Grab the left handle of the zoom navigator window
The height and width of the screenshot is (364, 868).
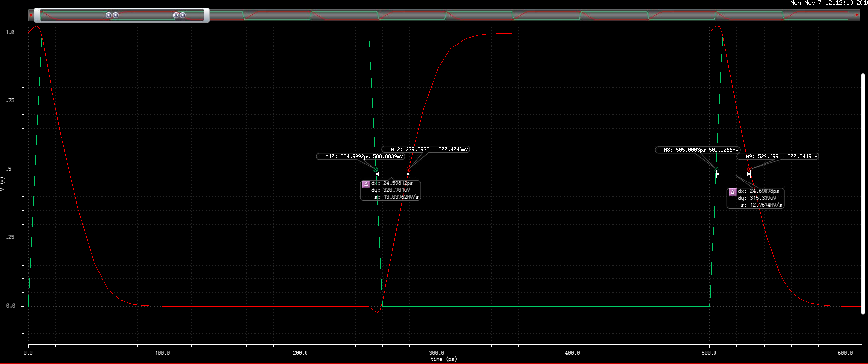pyautogui.click(x=37, y=15)
